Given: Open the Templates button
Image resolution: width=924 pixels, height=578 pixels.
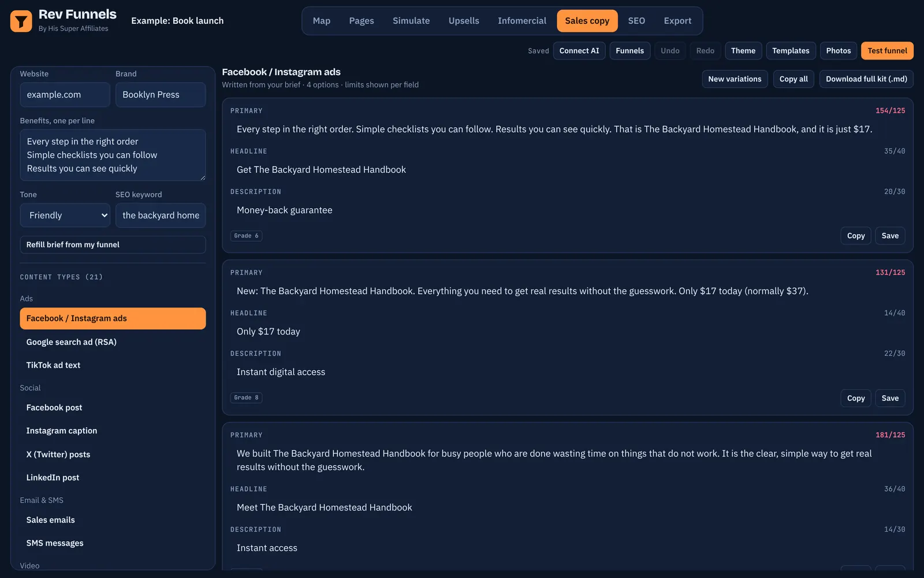Looking at the screenshot, I should coord(791,51).
